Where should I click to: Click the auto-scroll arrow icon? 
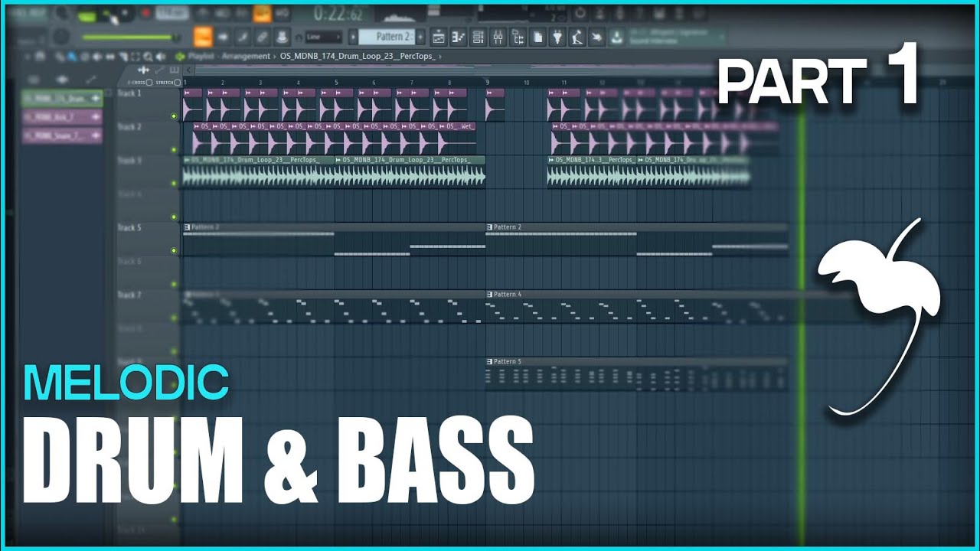tap(224, 37)
